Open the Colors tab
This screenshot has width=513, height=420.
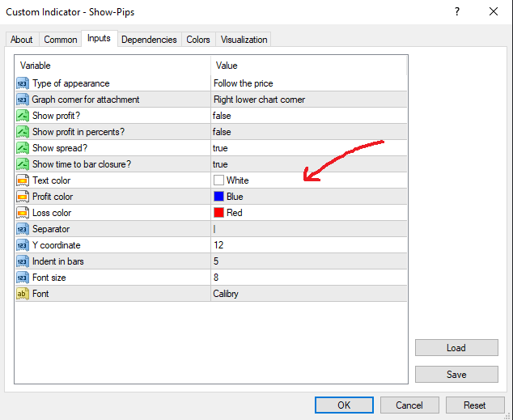pyautogui.click(x=198, y=40)
